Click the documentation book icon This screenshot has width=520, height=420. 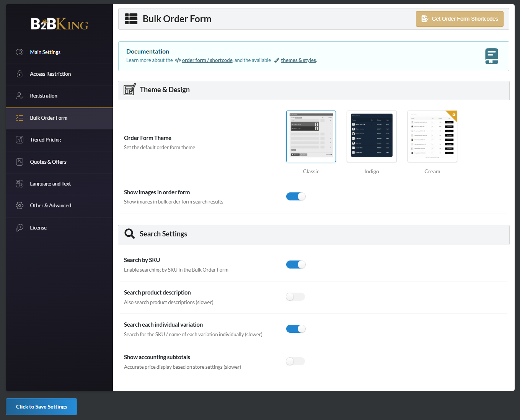coord(491,56)
